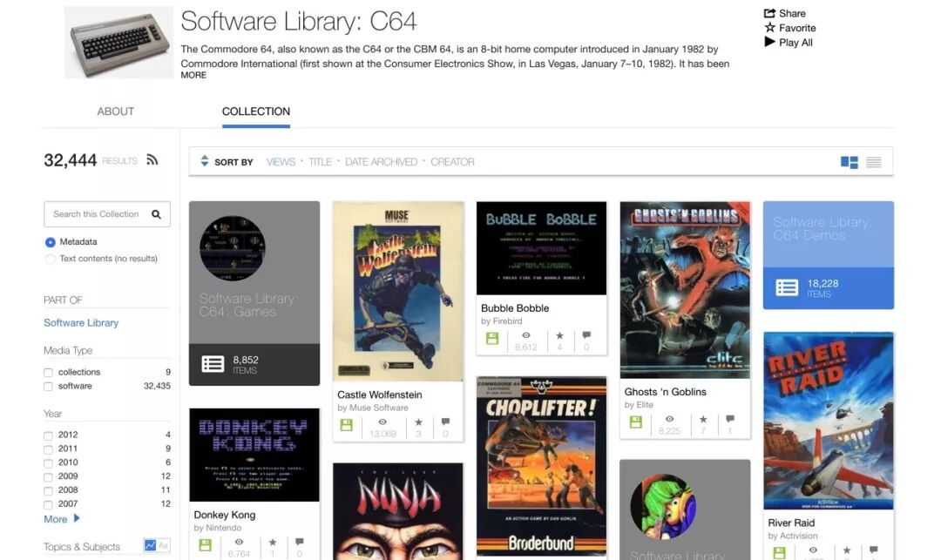Viewport: 941px width, 560px height.
Task: Sort by TITLE
Action: point(320,162)
